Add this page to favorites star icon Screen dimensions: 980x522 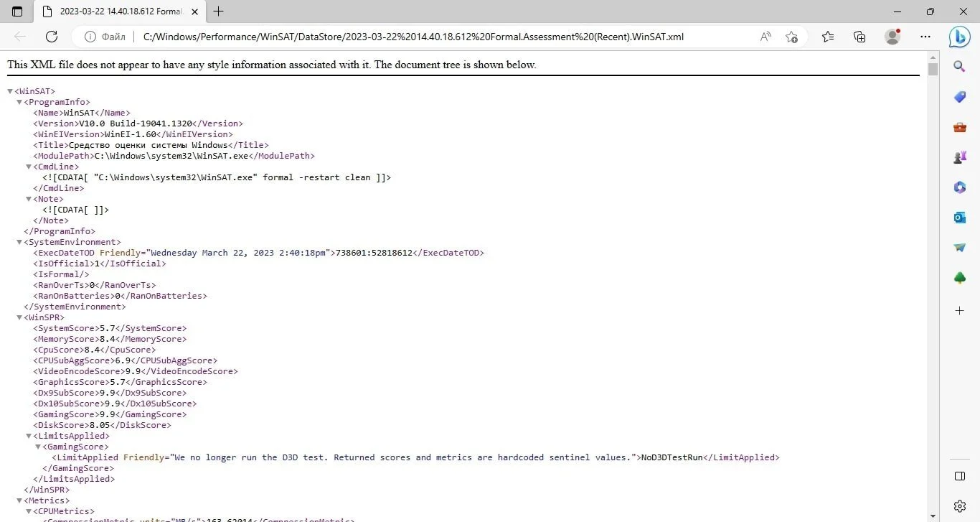coord(791,37)
